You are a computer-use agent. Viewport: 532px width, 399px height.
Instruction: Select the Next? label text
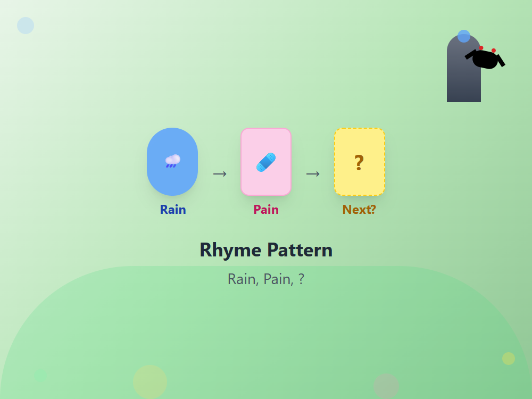tap(359, 210)
